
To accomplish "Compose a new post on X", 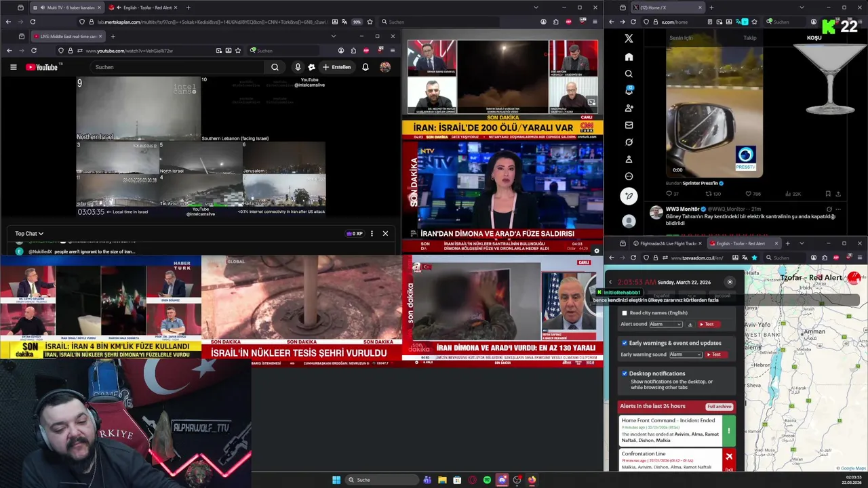I will coord(629,196).
